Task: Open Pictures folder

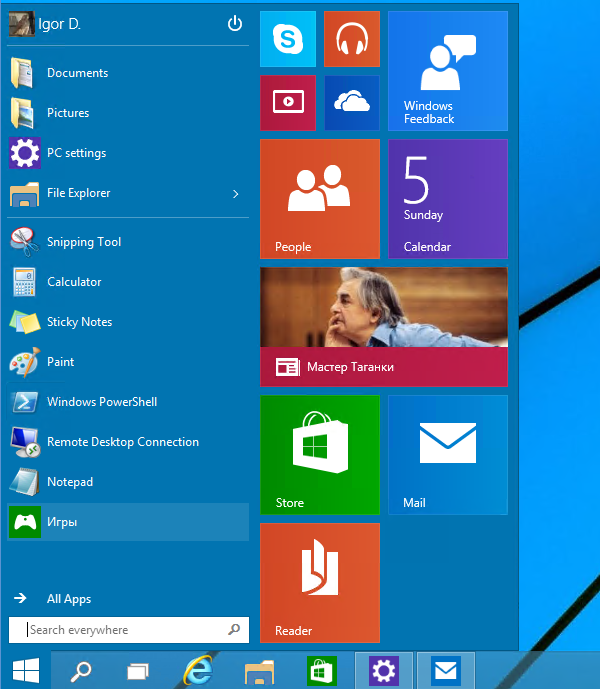Action: [x=128, y=113]
